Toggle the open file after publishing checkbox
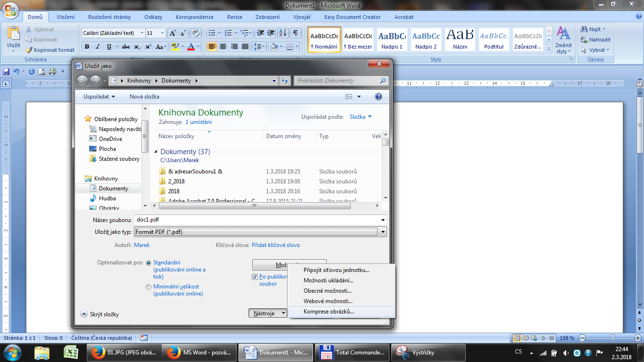 coord(255,277)
